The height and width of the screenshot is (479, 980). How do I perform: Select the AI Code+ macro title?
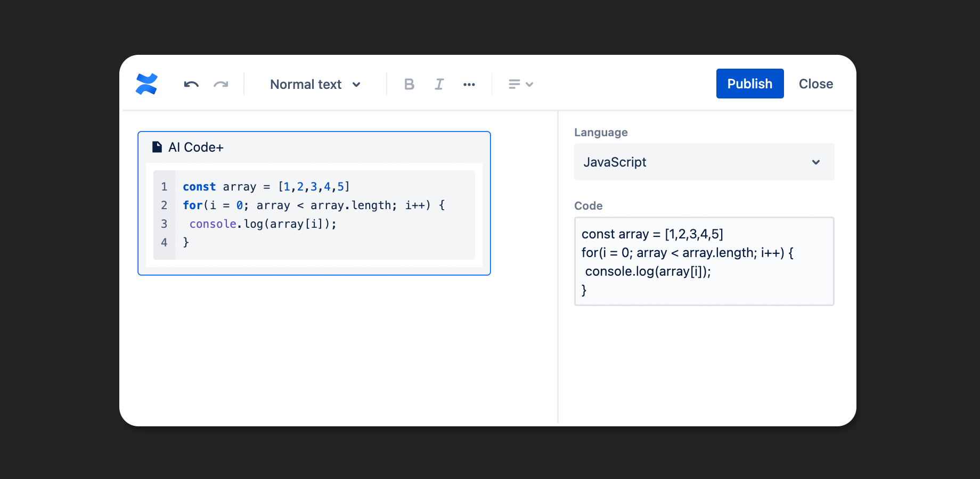click(196, 147)
